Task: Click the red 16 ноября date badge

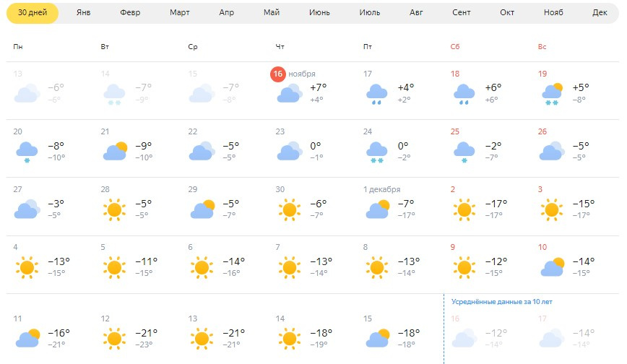Action: click(x=278, y=74)
